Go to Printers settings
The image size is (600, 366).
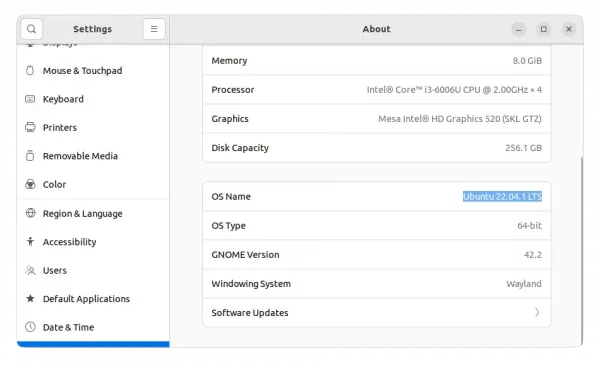click(x=93, y=127)
